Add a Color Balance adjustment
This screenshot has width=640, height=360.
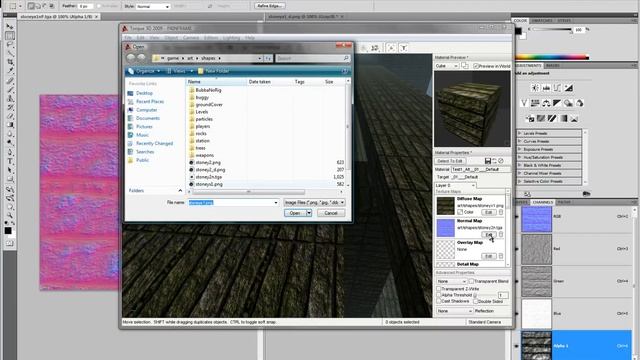point(546,103)
